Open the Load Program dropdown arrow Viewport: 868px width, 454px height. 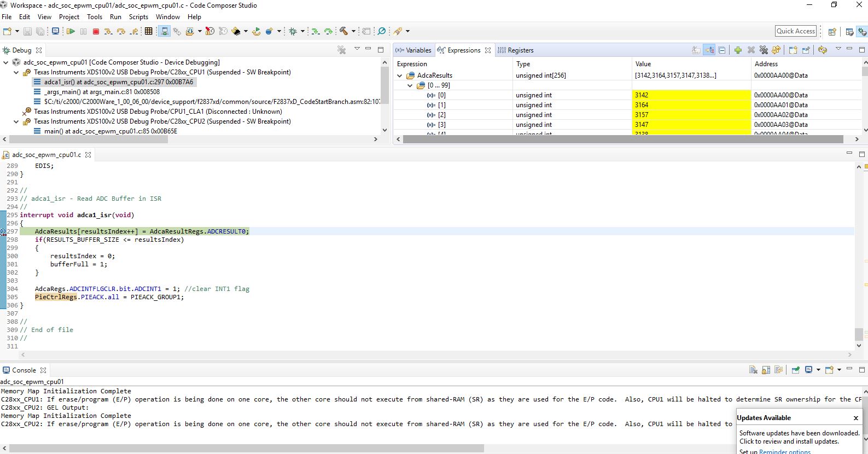[200, 31]
